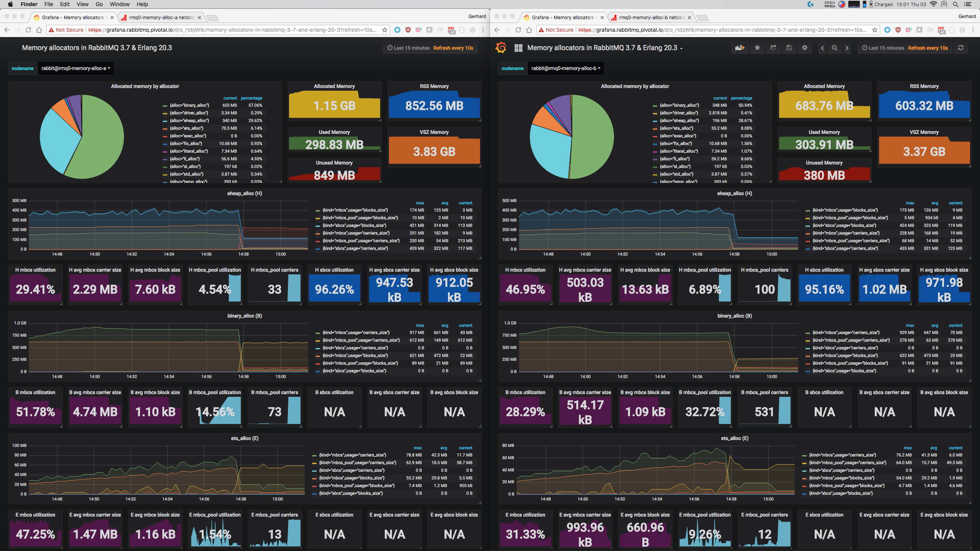Switch to the rmq0-memory-alloc-a netdata tab
This screenshot has height=551, width=980.
161,18
